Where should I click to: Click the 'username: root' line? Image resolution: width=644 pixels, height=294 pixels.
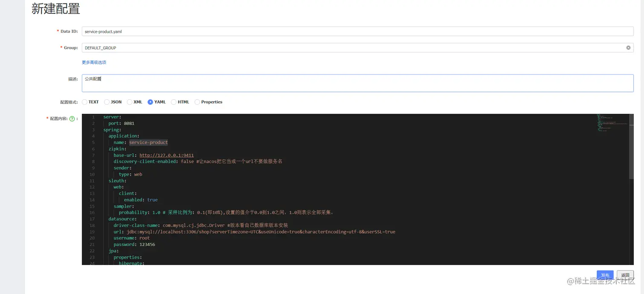point(132,238)
